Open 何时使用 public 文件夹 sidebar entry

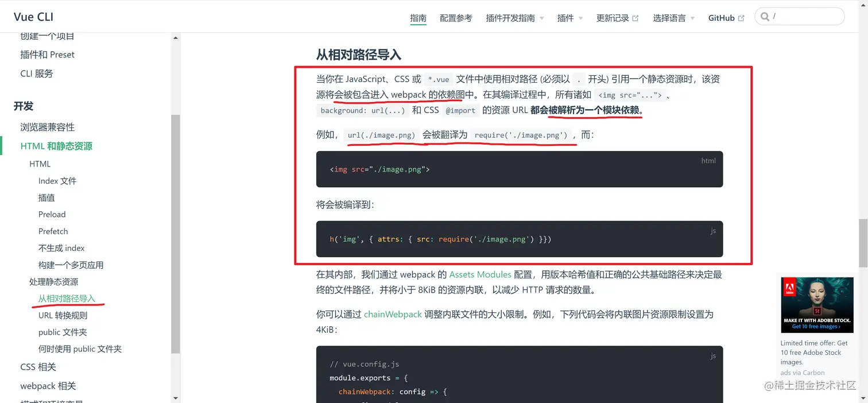click(x=80, y=348)
